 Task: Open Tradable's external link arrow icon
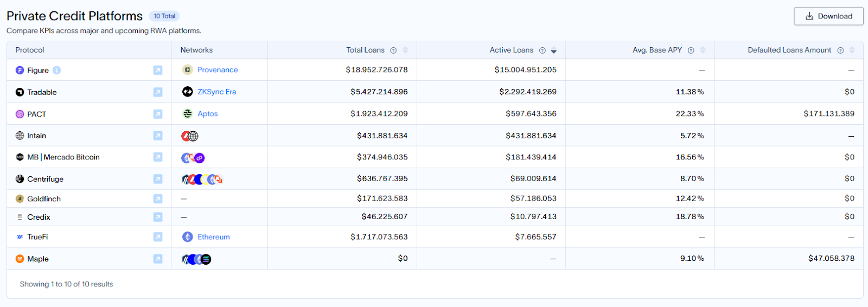[x=158, y=92]
